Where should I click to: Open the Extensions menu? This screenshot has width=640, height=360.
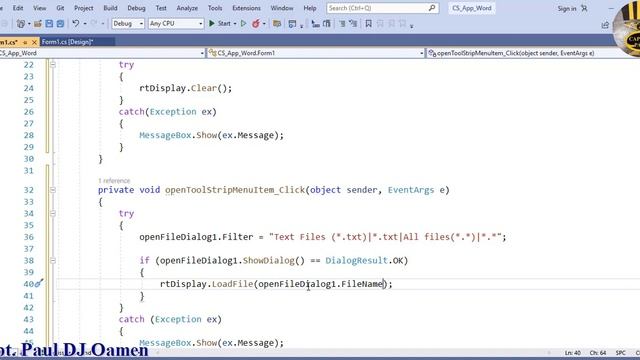click(x=246, y=8)
